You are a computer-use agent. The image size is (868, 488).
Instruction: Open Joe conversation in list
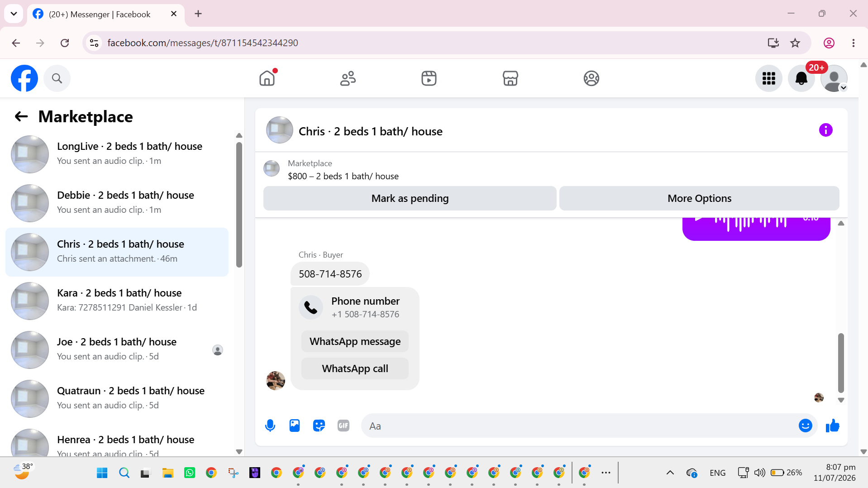point(117,350)
